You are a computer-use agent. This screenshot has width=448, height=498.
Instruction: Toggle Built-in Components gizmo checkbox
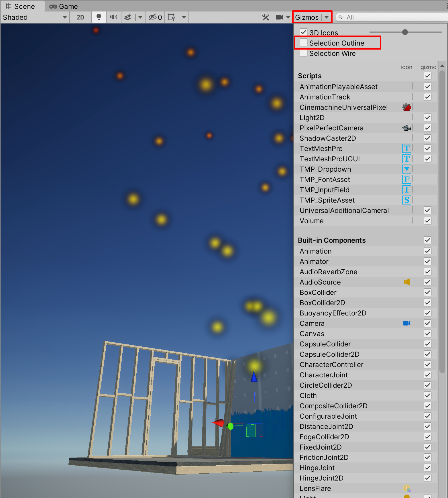point(428,240)
